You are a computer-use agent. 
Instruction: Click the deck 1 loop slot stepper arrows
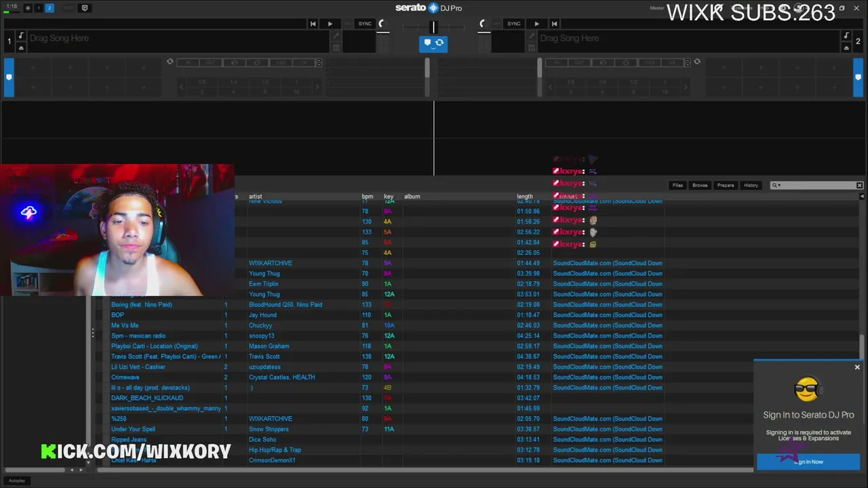coord(319,62)
